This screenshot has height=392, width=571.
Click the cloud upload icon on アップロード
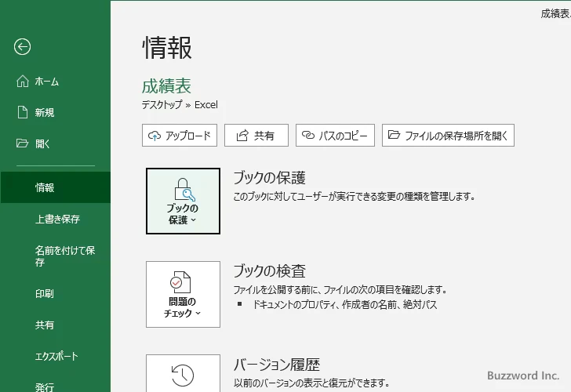(155, 136)
